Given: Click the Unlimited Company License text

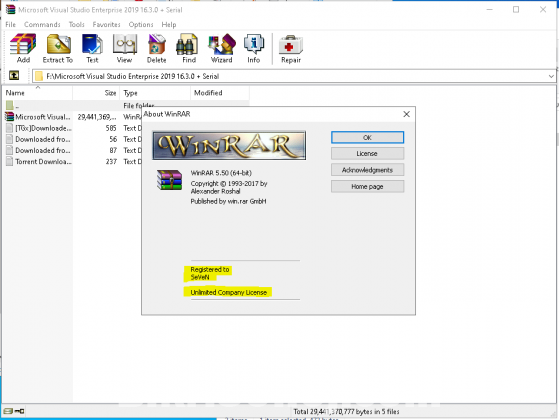Looking at the screenshot, I should (x=229, y=292).
